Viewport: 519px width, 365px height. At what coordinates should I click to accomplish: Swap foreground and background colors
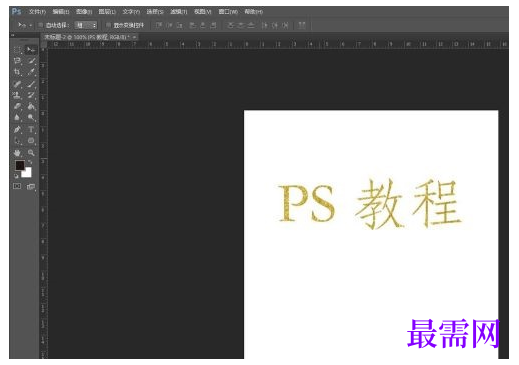[x=30, y=162]
